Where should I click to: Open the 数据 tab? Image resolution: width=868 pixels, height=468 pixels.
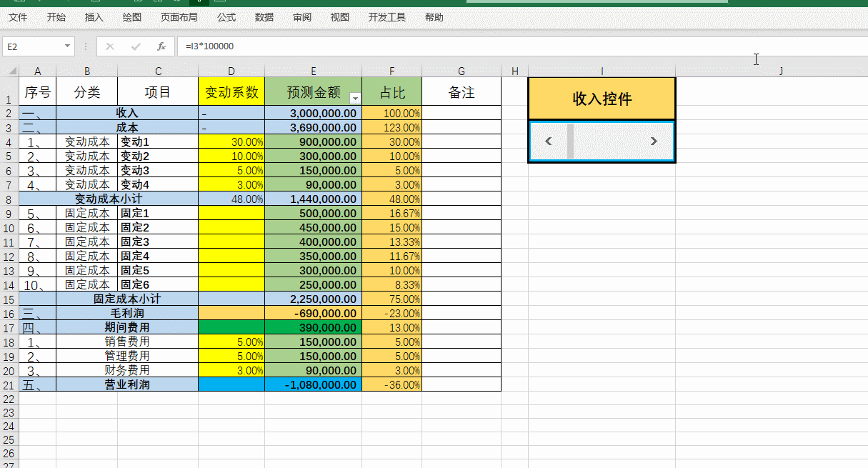click(x=264, y=17)
